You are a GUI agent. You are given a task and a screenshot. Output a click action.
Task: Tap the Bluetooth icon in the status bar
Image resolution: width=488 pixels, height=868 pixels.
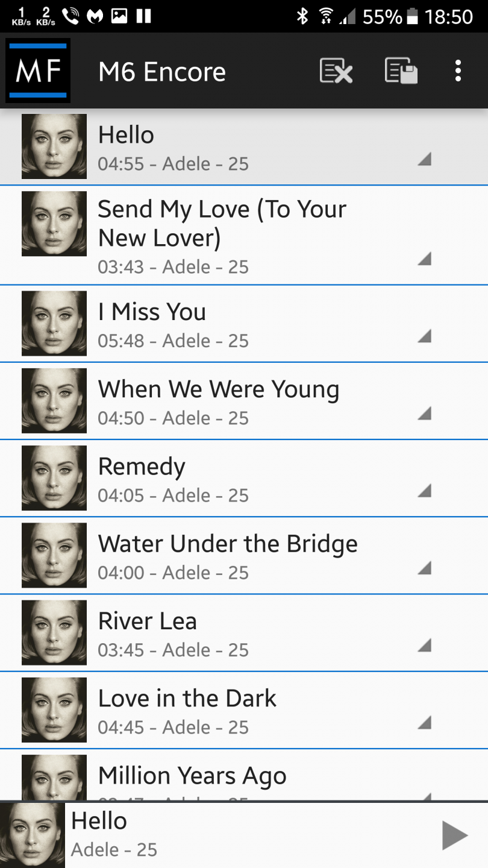click(x=302, y=16)
